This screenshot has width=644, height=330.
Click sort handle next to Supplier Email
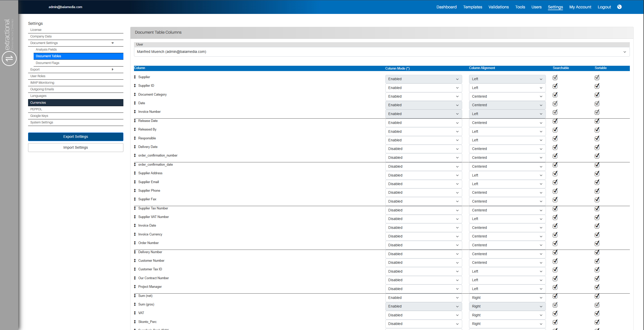point(135,182)
